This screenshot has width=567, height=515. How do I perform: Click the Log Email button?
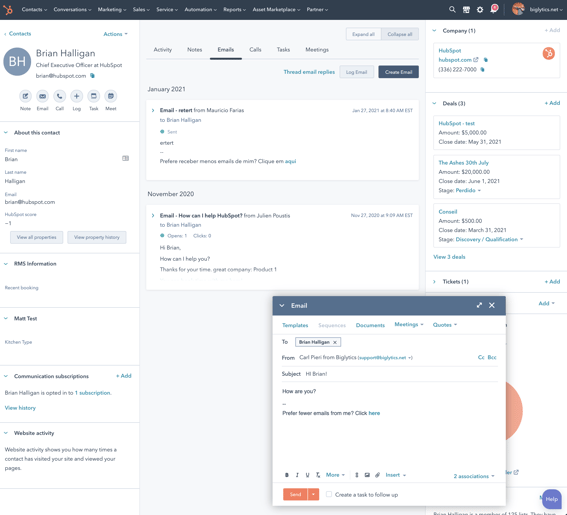[357, 72]
